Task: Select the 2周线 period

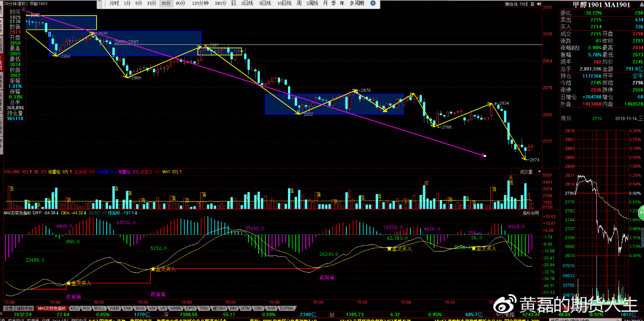Action: (x=313, y=3)
